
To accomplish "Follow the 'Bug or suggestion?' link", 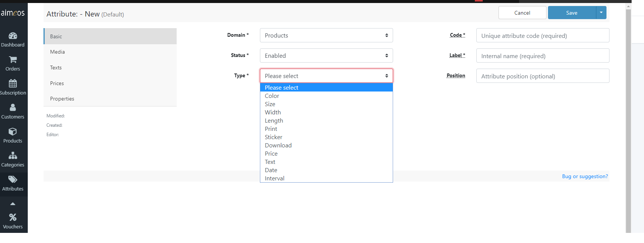I will pos(585,176).
